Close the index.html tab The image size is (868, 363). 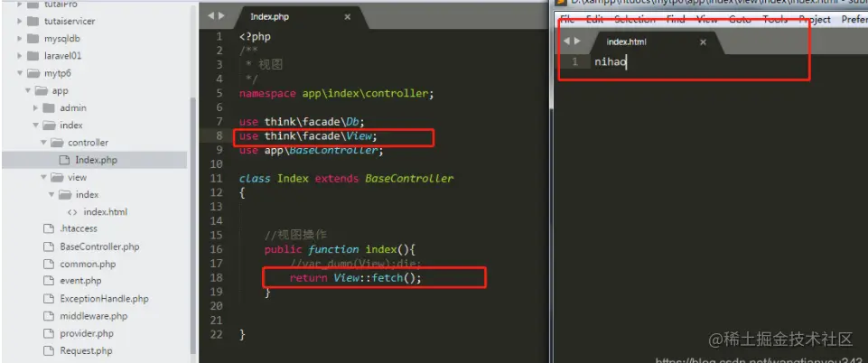click(x=703, y=42)
